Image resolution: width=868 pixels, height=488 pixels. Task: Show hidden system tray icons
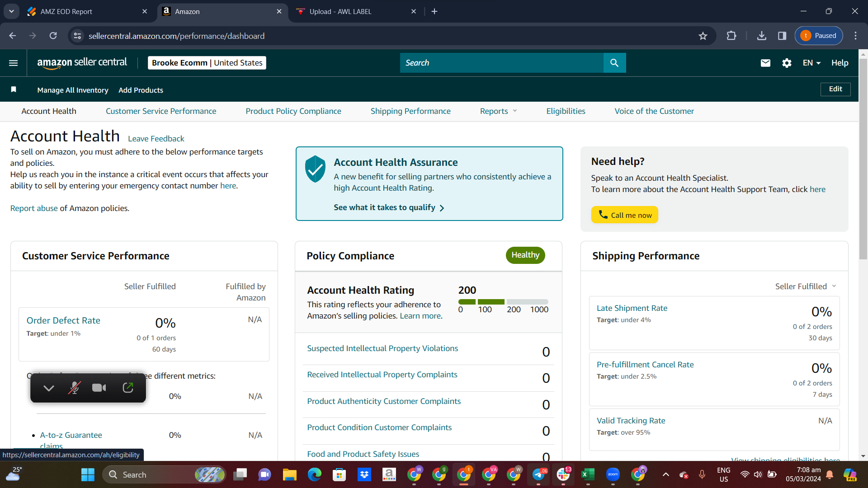tap(665, 474)
